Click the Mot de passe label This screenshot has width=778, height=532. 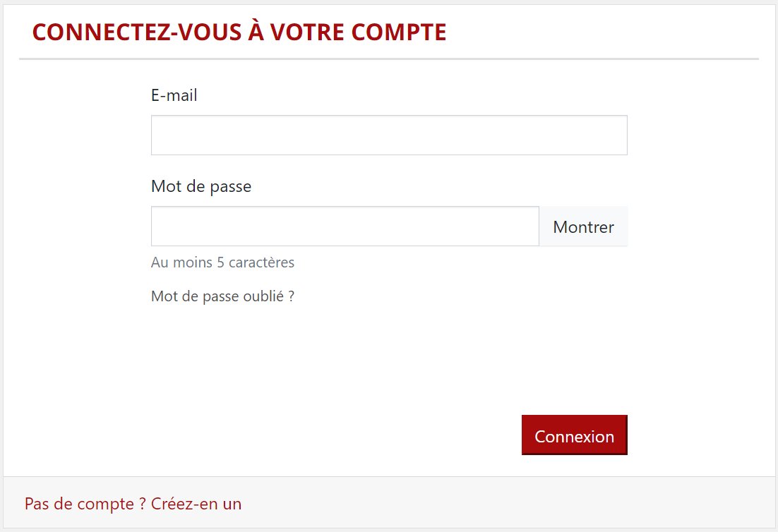pos(201,186)
